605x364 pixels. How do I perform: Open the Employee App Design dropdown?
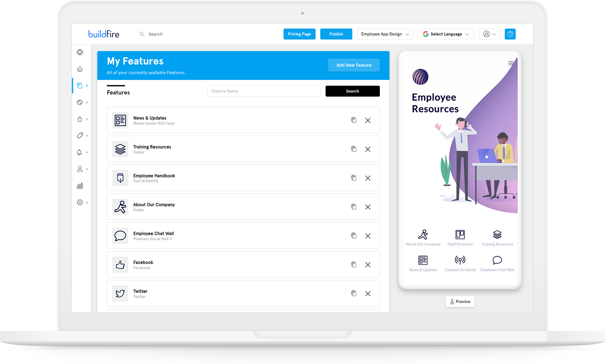(x=384, y=34)
